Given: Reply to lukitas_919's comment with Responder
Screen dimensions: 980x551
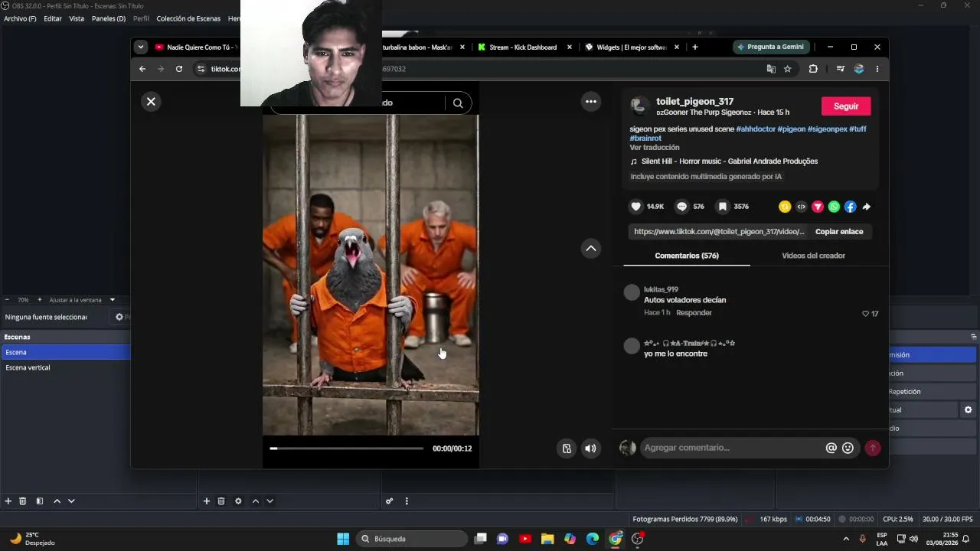Looking at the screenshot, I should click(694, 313).
